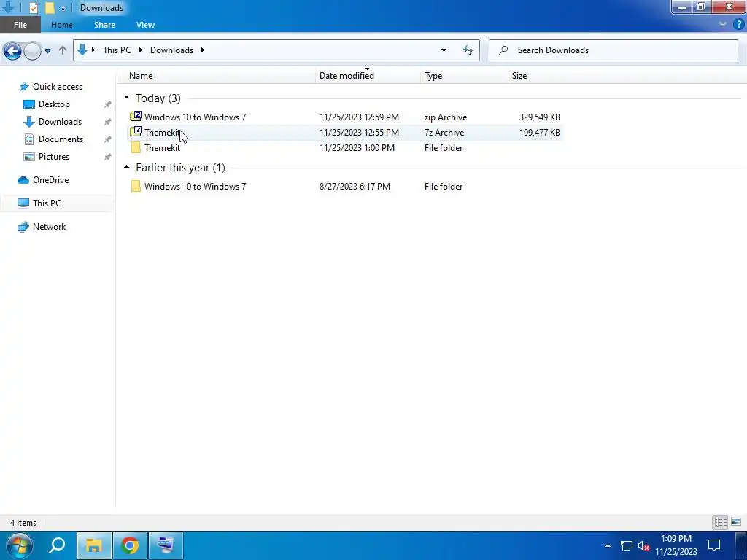
Task: Switch to the Home ribbon tab
Action: pos(62,25)
